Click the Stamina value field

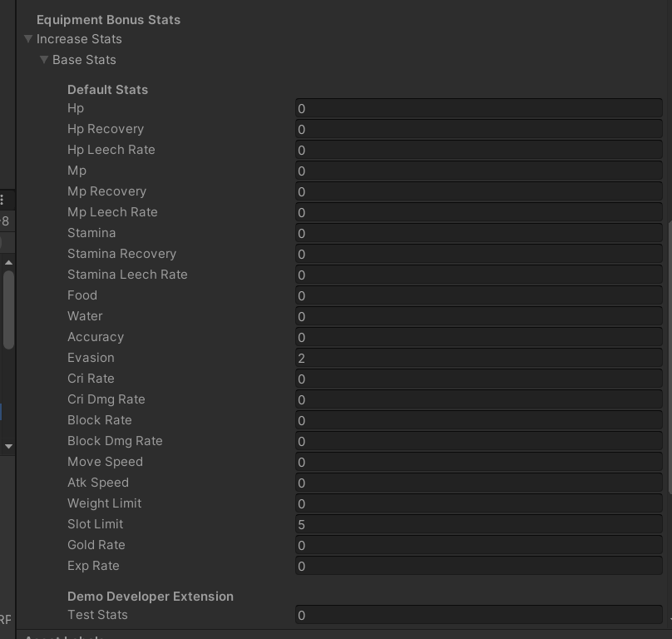(478, 233)
